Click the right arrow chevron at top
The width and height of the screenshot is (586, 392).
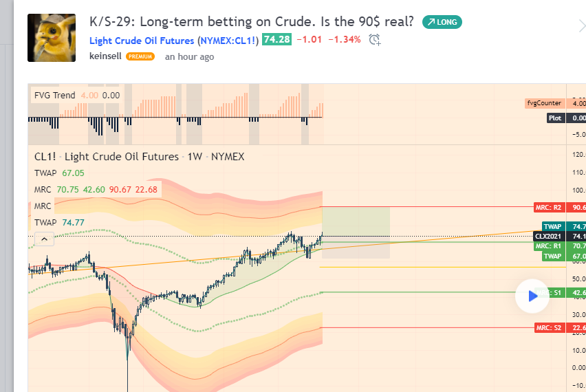[x=581, y=27]
